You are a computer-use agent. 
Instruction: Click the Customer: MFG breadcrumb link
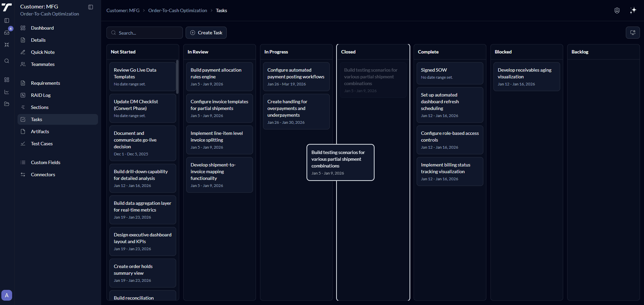click(x=123, y=10)
